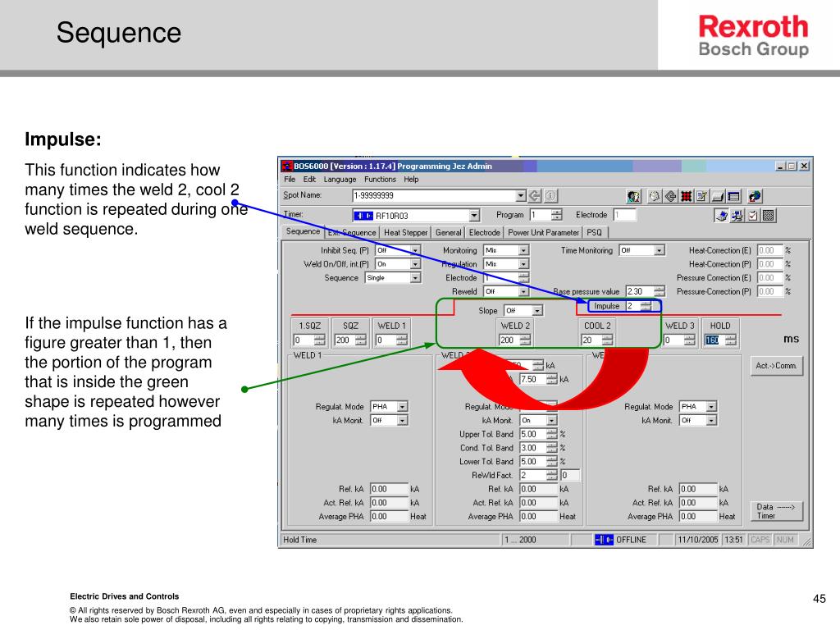
Task: Open the Reweld dropdown
Action: click(x=523, y=291)
